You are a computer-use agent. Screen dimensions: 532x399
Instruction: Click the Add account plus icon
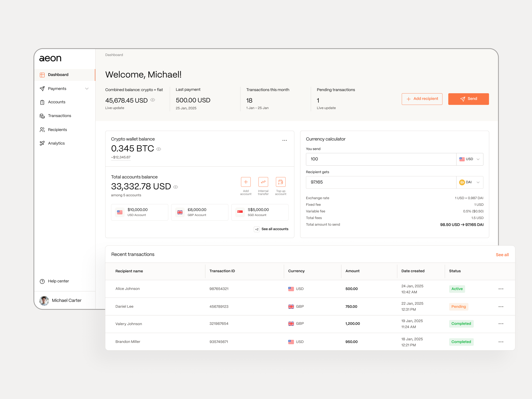click(x=246, y=182)
